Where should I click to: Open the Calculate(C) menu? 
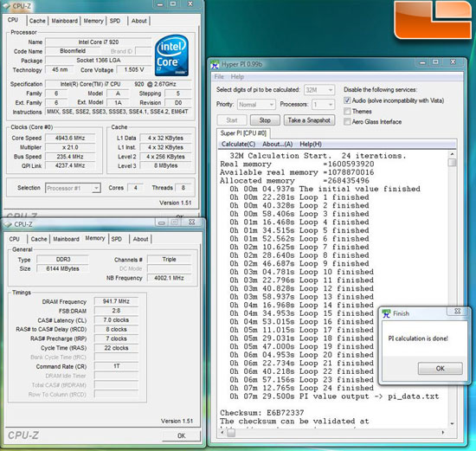[x=238, y=144]
